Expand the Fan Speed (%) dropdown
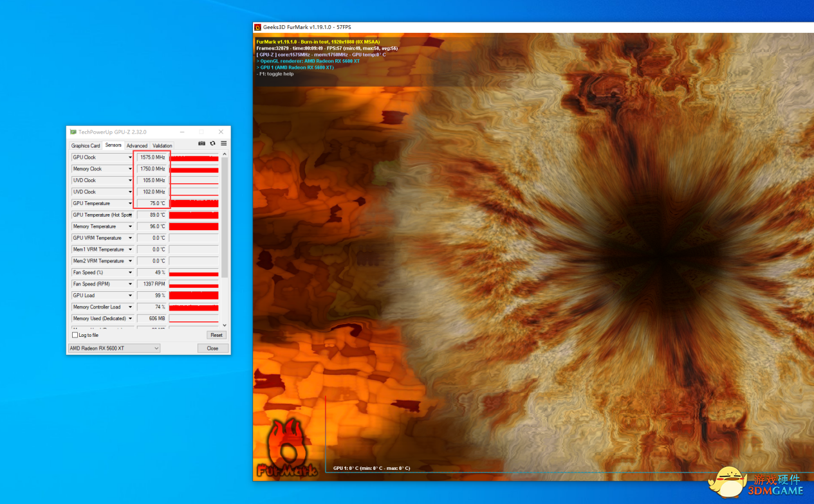The height and width of the screenshot is (504, 814). click(130, 273)
